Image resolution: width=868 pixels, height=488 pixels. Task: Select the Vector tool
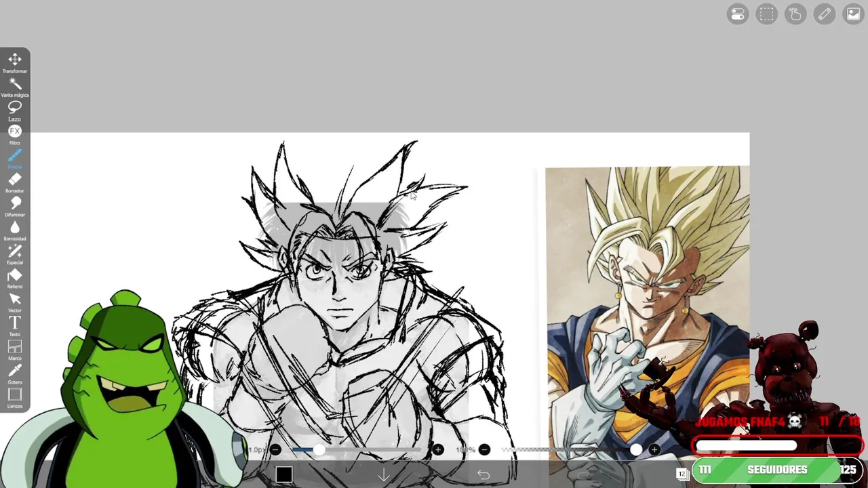pos(15,302)
